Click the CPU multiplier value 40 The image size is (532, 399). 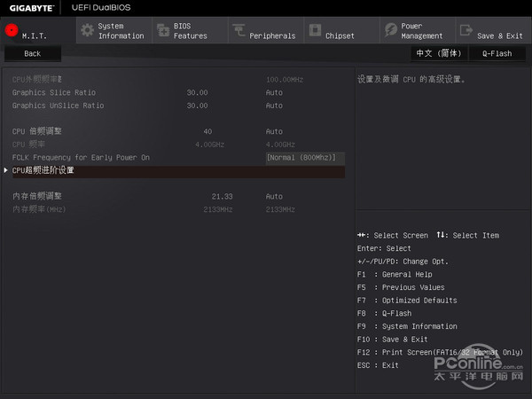pyautogui.click(x=207, y=131)
